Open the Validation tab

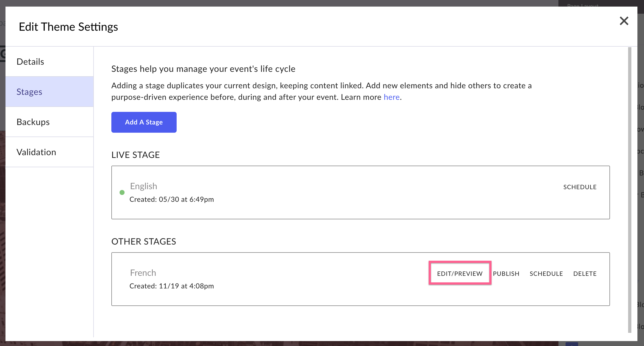[x=49, y=152]
